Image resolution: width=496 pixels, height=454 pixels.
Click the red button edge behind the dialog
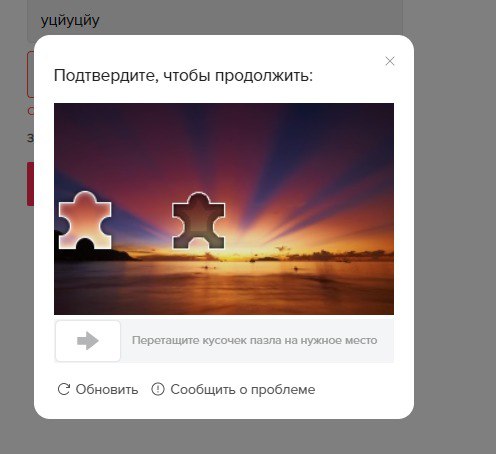(30, 184)
